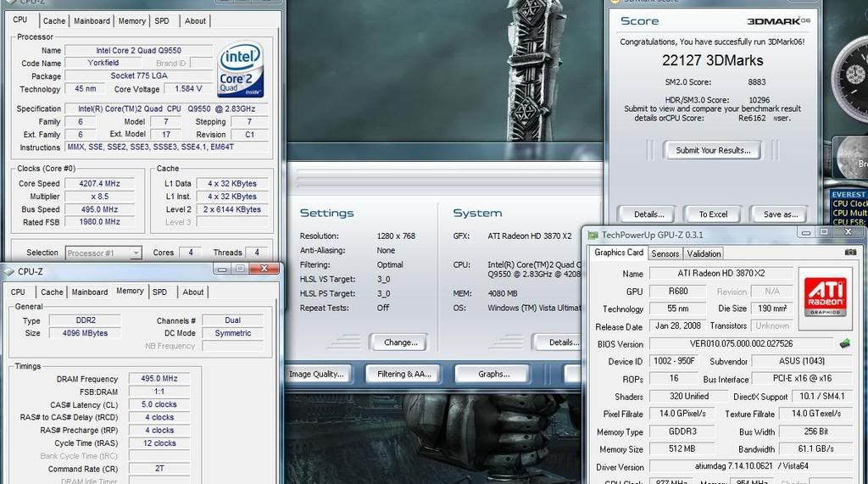Select the CPU tab in lower CPU-Z window
The image size is (868, 484).
(x=18, y=292)
